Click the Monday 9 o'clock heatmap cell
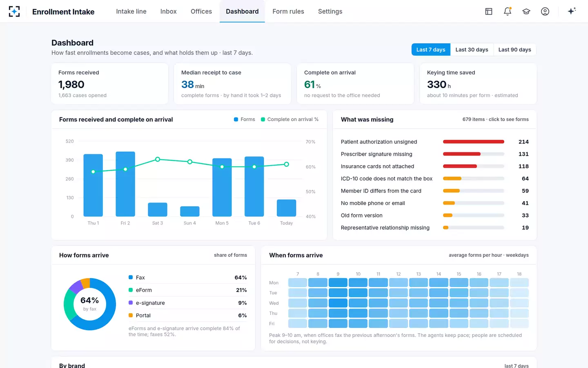The width and height of the screenshot is (588, 368). [x=338, y=283]
